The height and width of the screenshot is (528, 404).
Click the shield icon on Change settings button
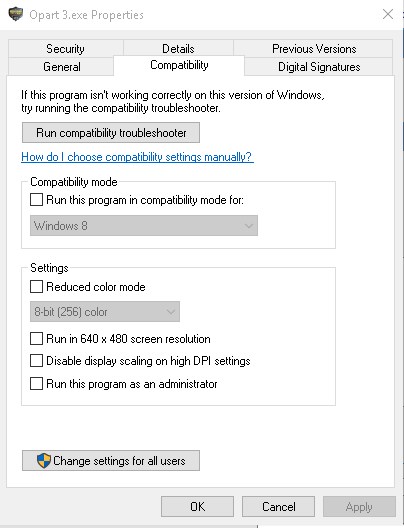[x=43, y=460]
